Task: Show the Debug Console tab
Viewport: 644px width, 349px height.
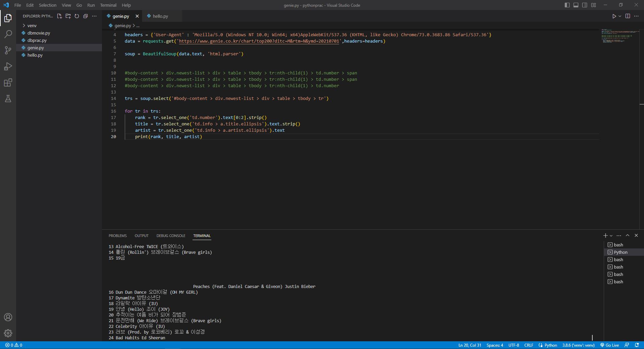Action: (x=171, y=236)
